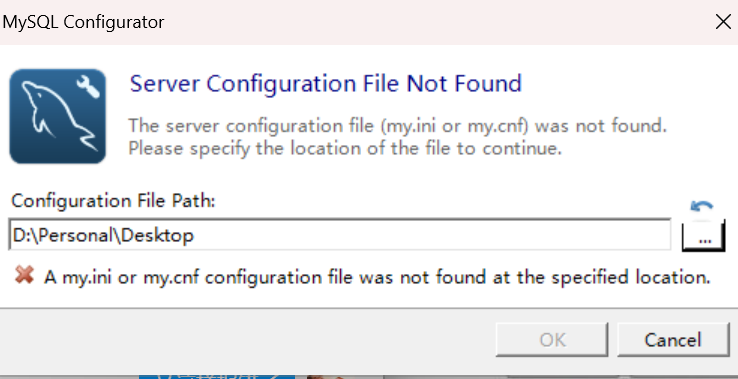This screenshot has height=379, width=738.
Task: Click the 'Please specify the location' text line
Action: point(345,148)
